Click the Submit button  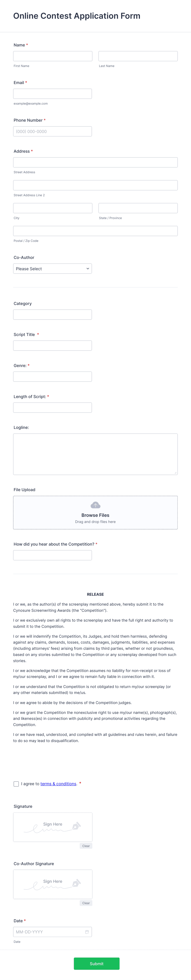97,963
